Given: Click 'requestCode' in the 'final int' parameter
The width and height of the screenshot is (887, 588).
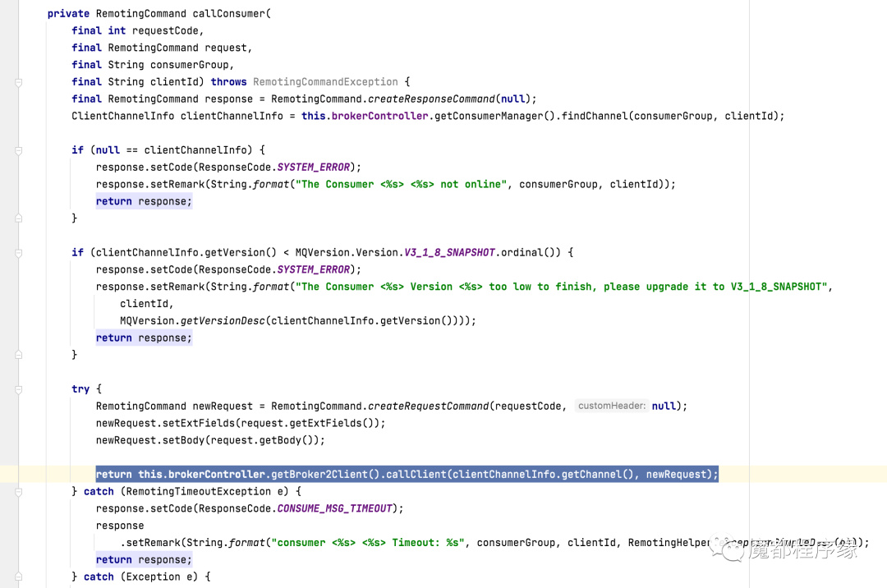Looking at the screenshot, I should pyautogui.click(x=165, y=30).
